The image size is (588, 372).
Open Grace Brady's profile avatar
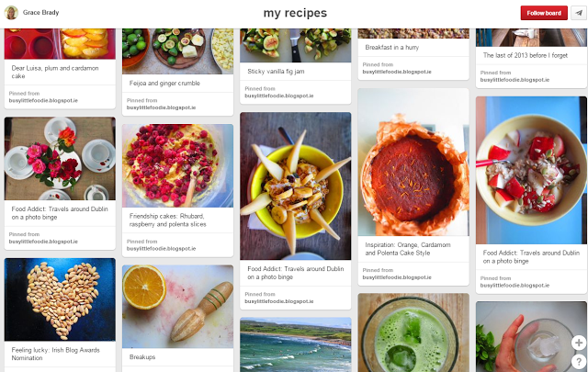(11, 13)
